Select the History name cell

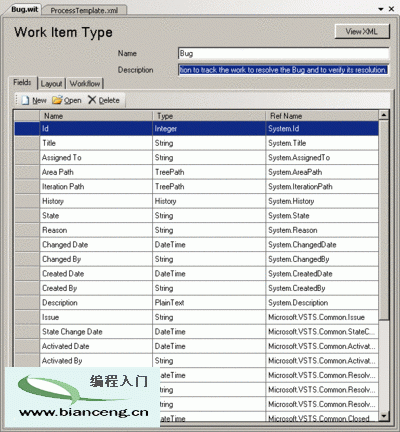(x=96, y=201)
